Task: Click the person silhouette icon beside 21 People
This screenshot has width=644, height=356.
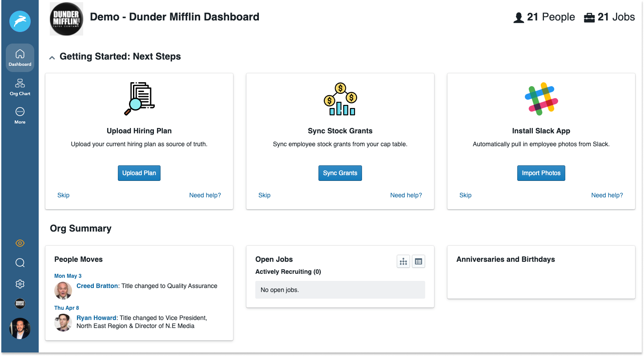Action: (x=519, y=18)
